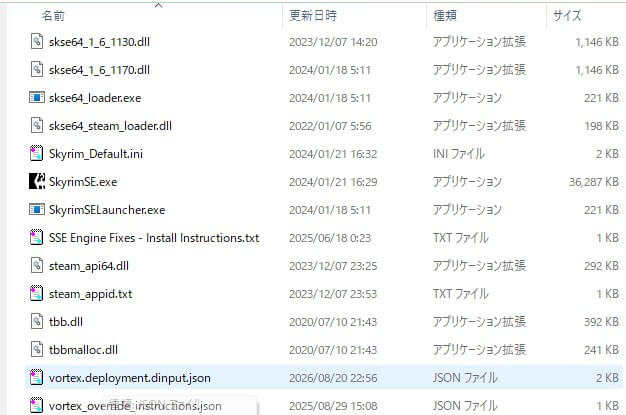
Task: Click the skse64_steam_loader.dll file icon
Action: pyautogui.click(x=37, y=125)
